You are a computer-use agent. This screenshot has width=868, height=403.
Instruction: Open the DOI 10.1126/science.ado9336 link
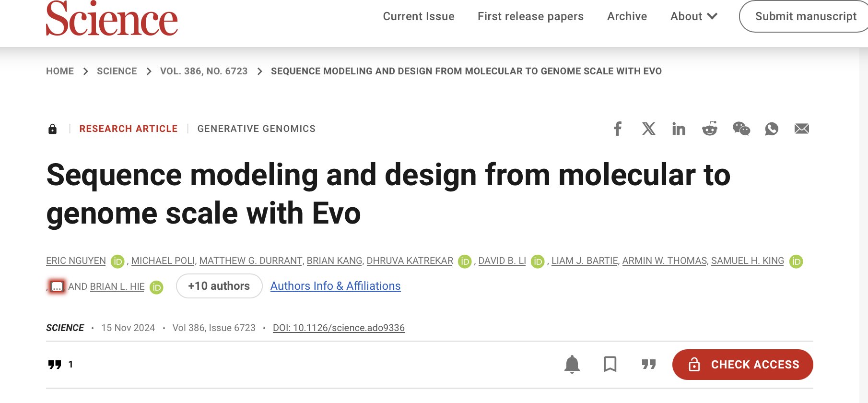point(339,328)
